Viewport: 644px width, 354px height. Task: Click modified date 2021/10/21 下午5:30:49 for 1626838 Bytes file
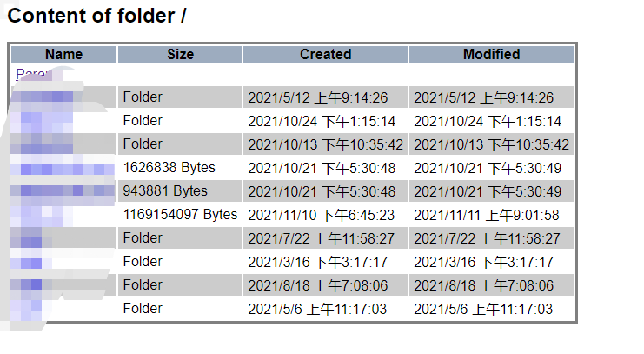coord(487,168)
